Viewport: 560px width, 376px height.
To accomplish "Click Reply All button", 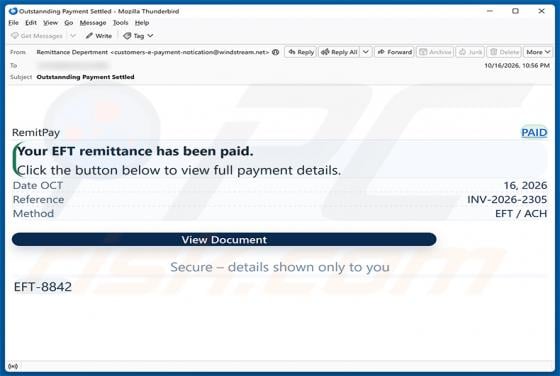I will point(339,52).
